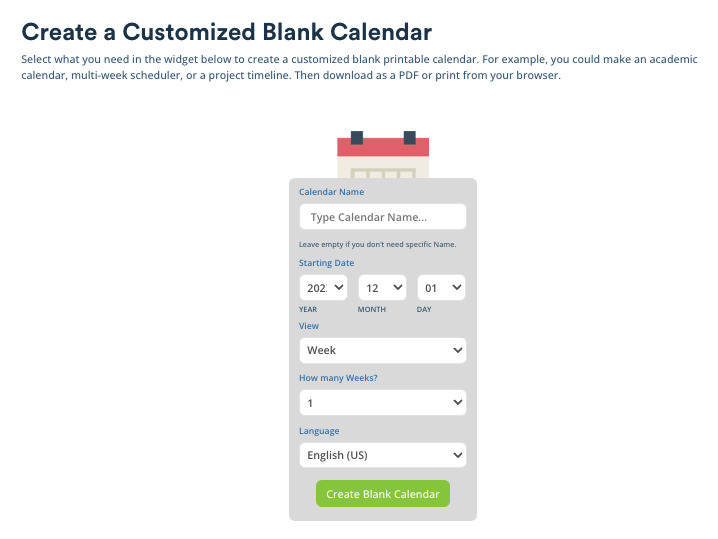The height and width of the screenshot is (539, 718).
Task: Click the Language field label
Action: pyautogui.click(x=319, y=431)
